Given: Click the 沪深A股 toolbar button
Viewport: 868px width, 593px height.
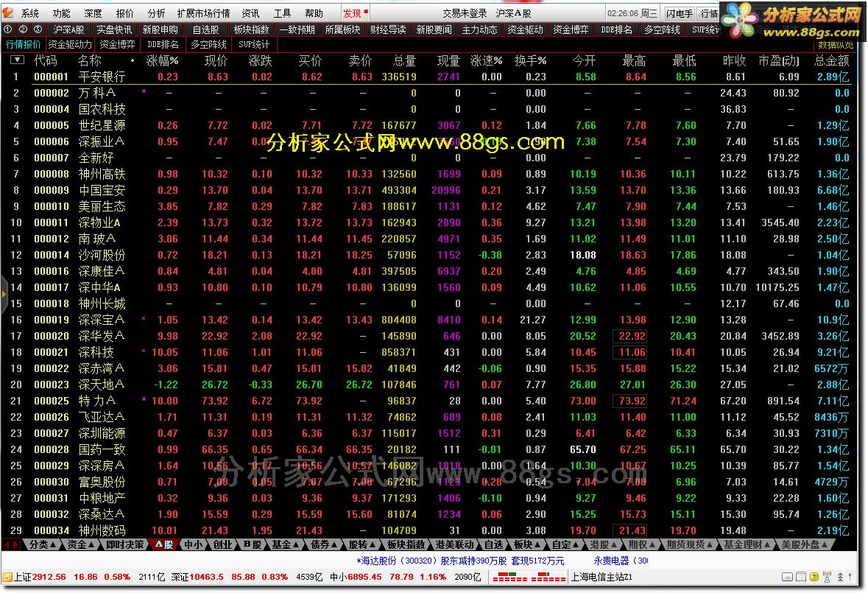Looking at the screenshot, I should 68,30.
